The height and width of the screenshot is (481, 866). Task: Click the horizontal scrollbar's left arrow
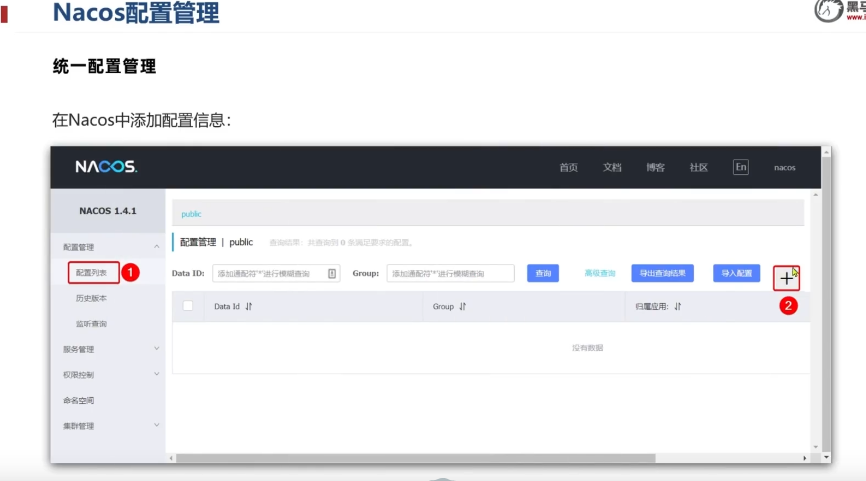(171, 458)
